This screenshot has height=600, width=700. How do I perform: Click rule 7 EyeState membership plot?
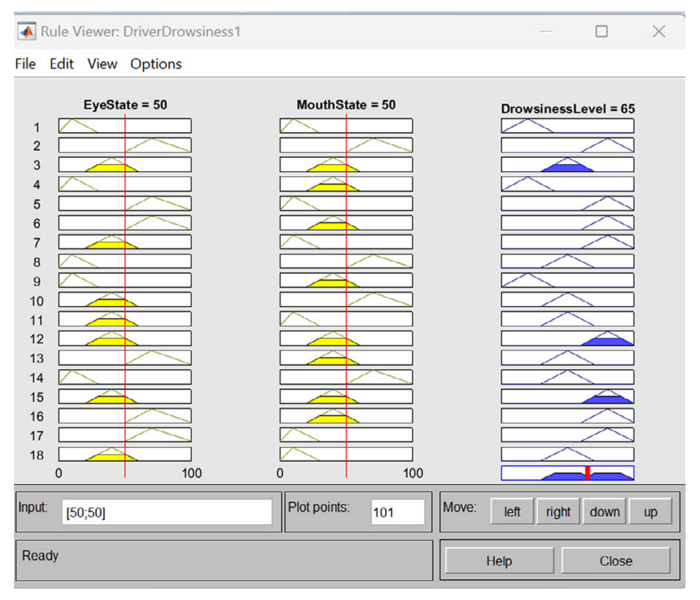125,242
